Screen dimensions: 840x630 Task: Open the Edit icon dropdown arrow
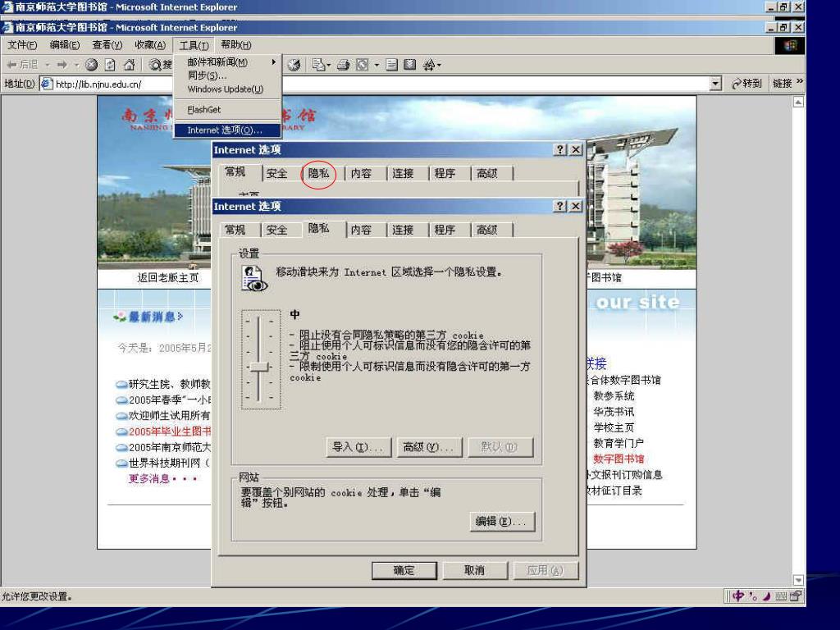377,65
